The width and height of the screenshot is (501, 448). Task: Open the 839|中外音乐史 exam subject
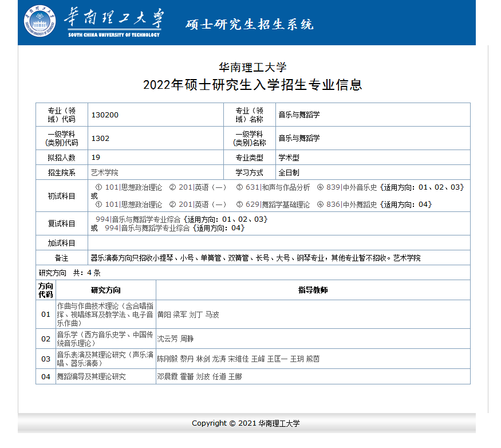[352, 187]
